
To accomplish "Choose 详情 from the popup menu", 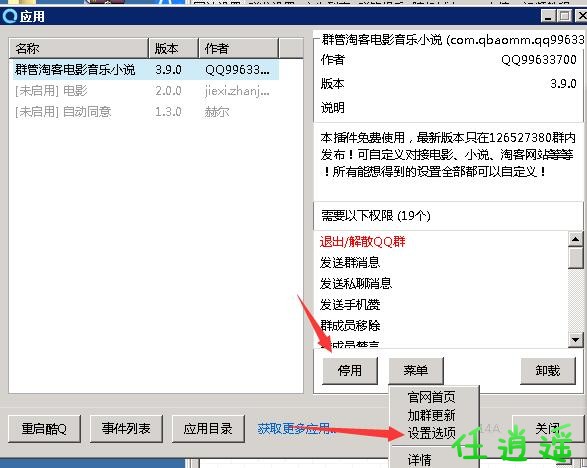I will click(x=420, y=460).
